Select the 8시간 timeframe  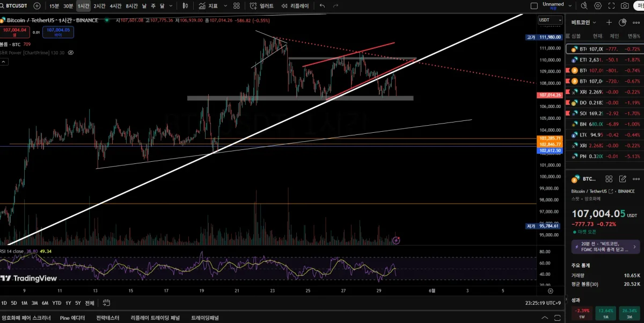[x=131, y=6]
